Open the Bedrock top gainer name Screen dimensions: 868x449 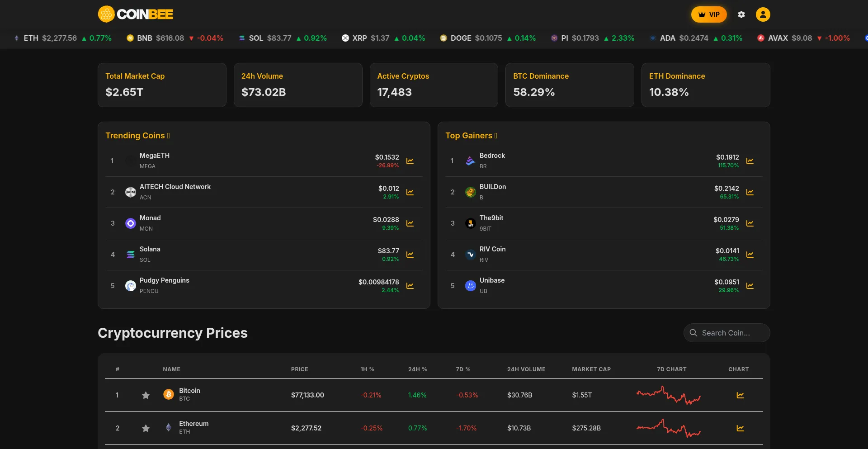(x=492, y=156)
